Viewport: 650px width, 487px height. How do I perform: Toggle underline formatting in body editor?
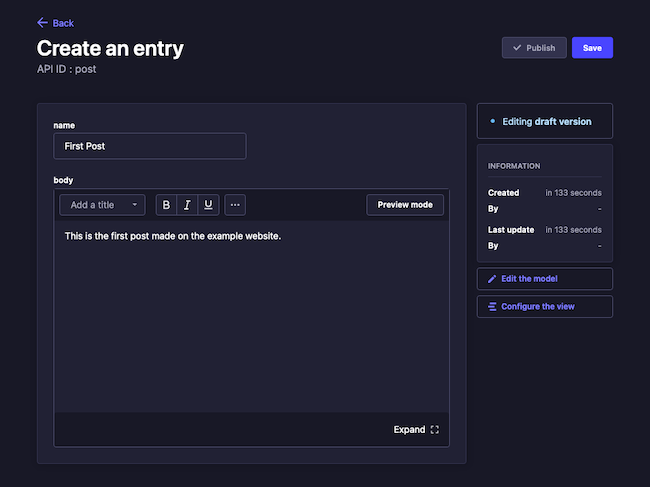click(208, 205)
